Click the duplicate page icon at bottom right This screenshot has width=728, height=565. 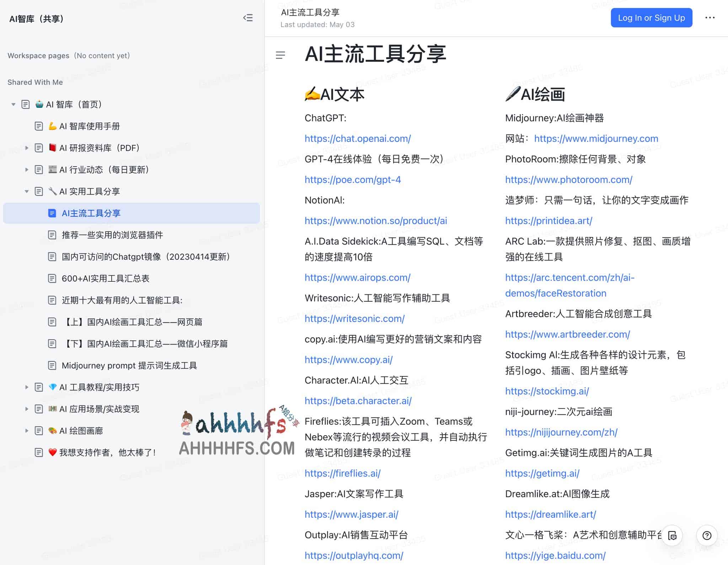(x=672, y=535)
